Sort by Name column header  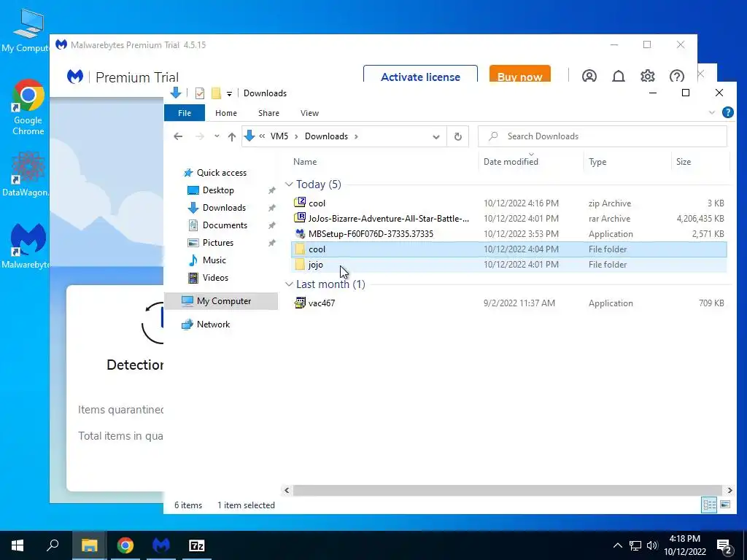305,161
